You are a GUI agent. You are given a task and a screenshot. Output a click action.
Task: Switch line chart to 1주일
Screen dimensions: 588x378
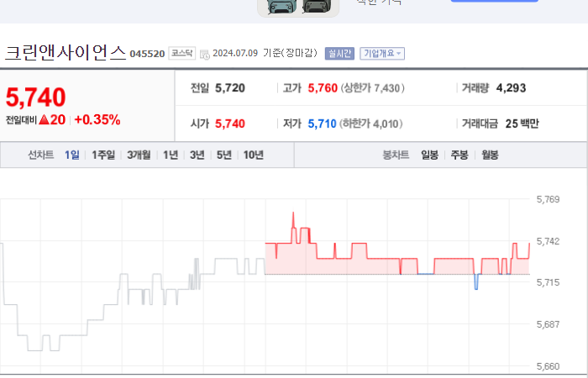[x=103, y=155]
